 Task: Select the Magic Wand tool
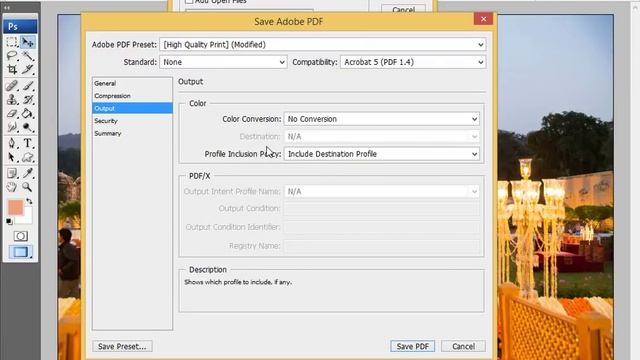tap(28, 56)
